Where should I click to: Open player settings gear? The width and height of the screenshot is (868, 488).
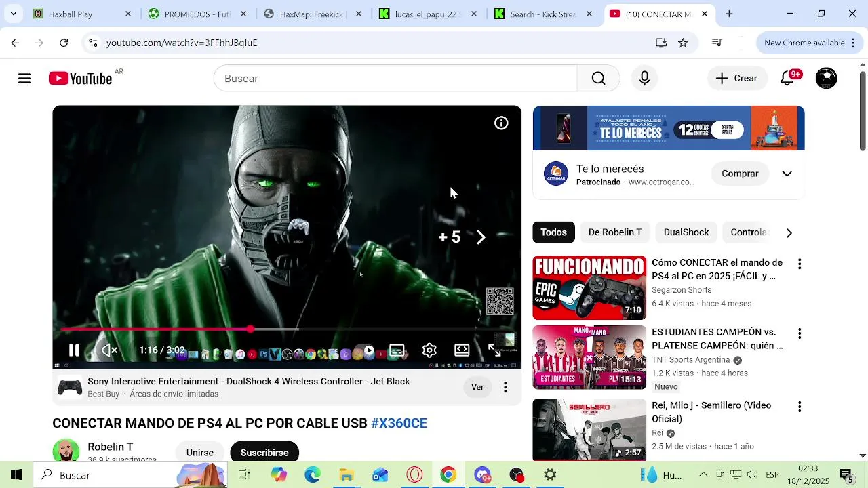[429, 350]
